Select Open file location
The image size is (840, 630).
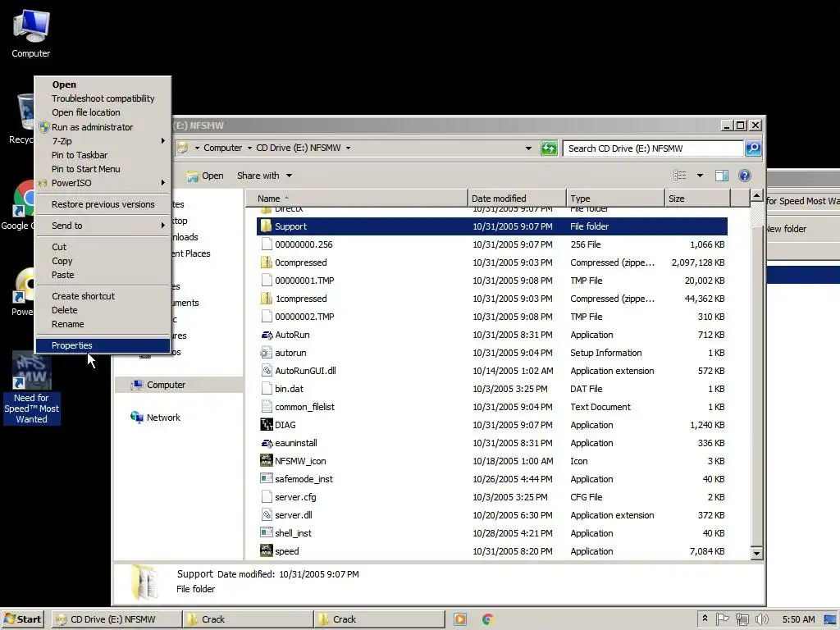click(x=103, y=112)
